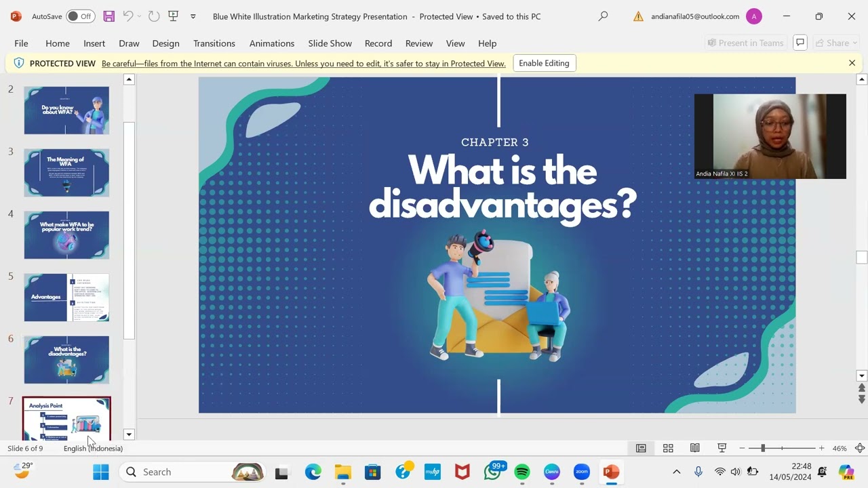868x488 pixels.
Task: Switch to Reading View icon
Action: click(x=695, y=448)
